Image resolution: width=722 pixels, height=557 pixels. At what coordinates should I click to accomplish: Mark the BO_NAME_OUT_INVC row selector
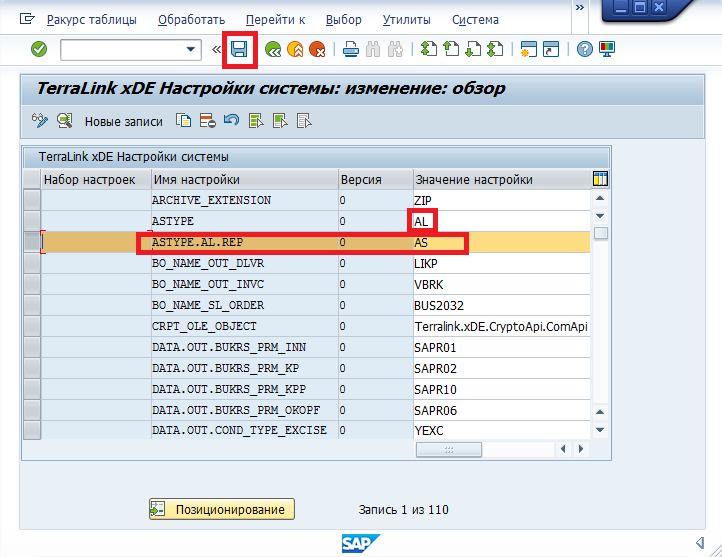tap(32, 285)
